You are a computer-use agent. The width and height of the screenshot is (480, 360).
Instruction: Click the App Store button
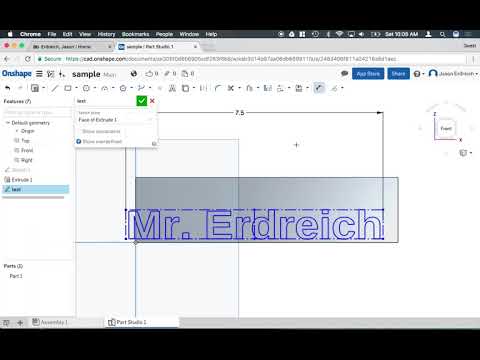tap(368, 74)
